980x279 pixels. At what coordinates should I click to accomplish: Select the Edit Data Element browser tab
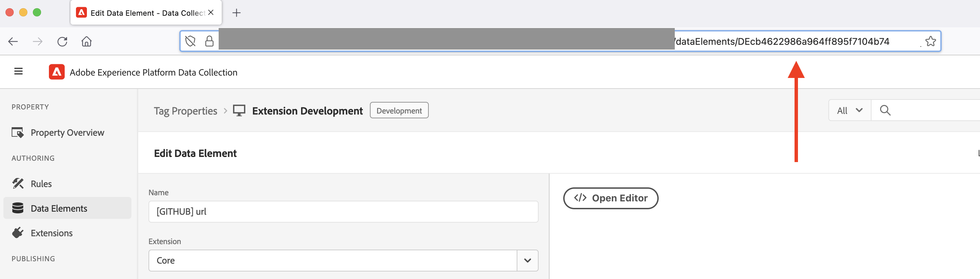click(x=146, y=13)
